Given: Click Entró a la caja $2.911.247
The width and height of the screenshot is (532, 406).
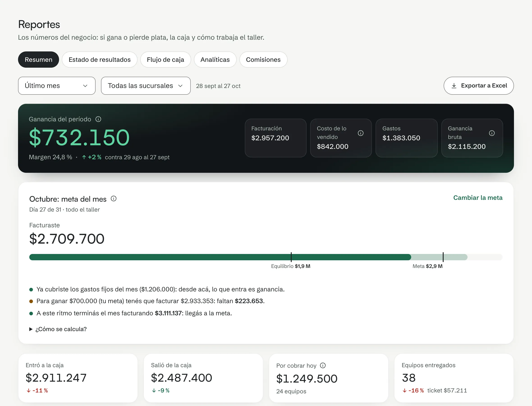Looking at the screenshot, I should (x=56, y=378).
